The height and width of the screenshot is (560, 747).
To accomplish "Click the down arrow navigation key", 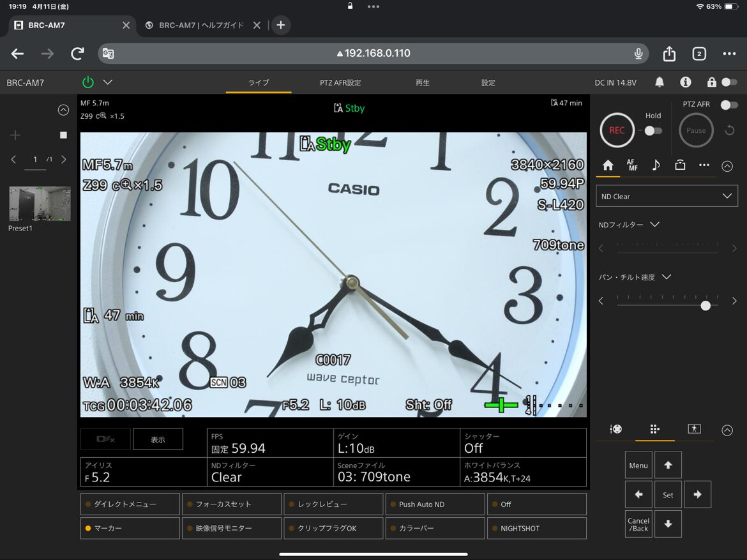I will [x=668, y=524].
